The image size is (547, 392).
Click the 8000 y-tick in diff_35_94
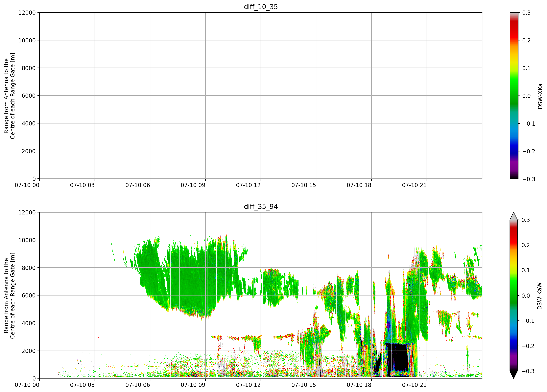point(29,268)
